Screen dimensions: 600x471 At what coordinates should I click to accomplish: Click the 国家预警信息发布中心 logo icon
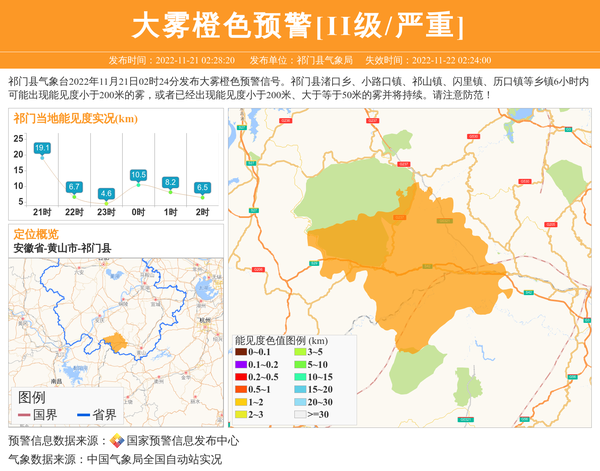tap(116, 441)
